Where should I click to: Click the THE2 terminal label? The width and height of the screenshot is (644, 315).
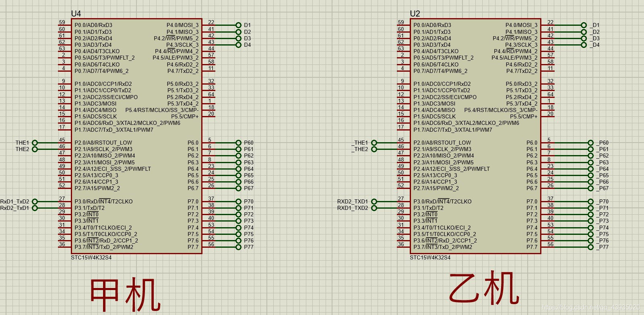[22, 149]
